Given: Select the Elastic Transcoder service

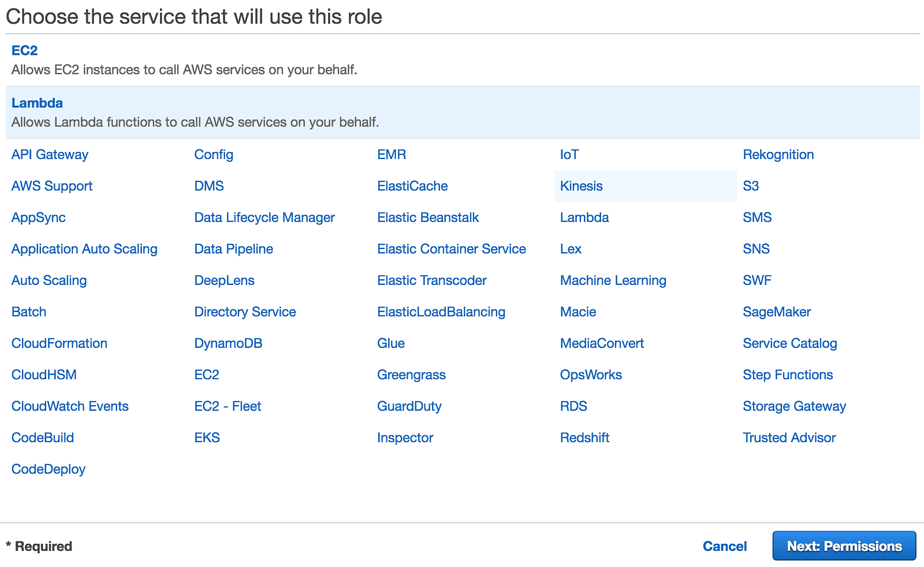Looking at the screenshot, I should click(x=432, y=280).
